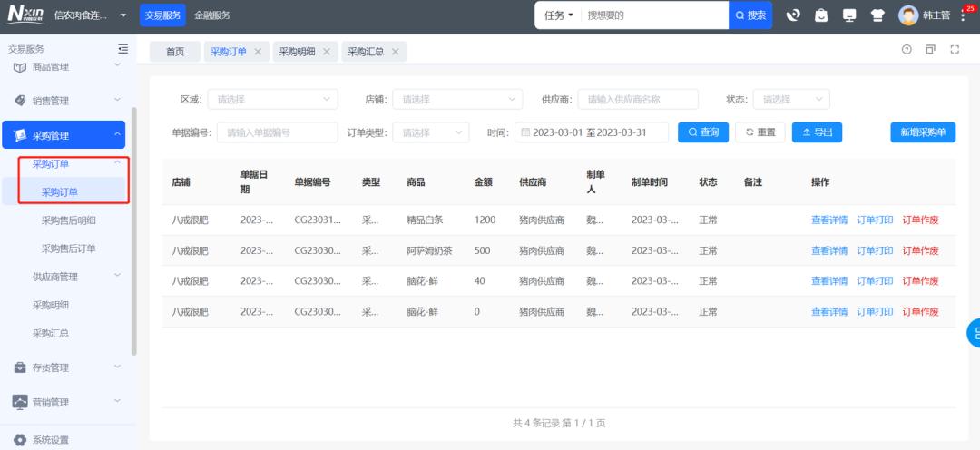Open the phone support icon in header

coord(794,15)
